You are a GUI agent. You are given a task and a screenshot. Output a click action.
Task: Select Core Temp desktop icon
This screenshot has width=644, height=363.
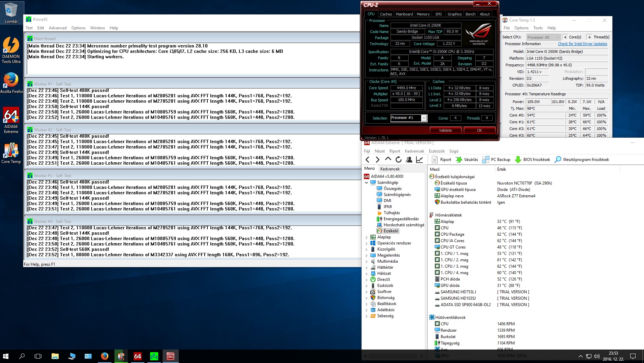pyautogui.click(x=11, y=153)
